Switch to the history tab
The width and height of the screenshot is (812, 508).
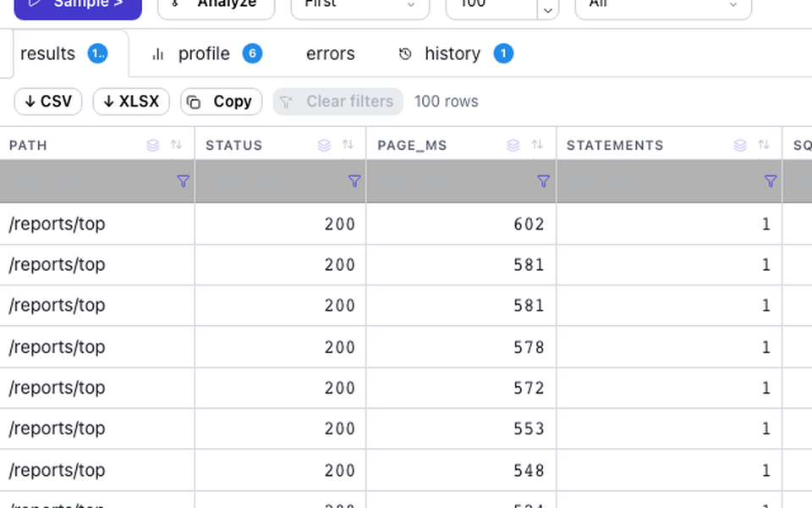coord(456,54)
